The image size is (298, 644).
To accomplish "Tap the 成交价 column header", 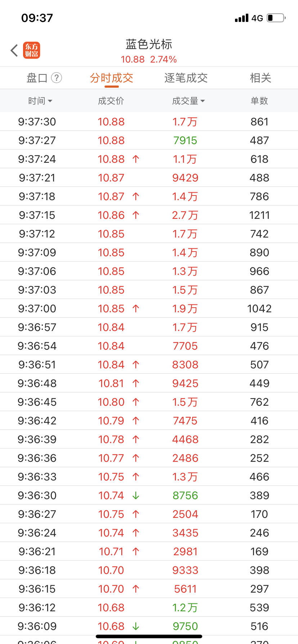I will click(111, 101).
